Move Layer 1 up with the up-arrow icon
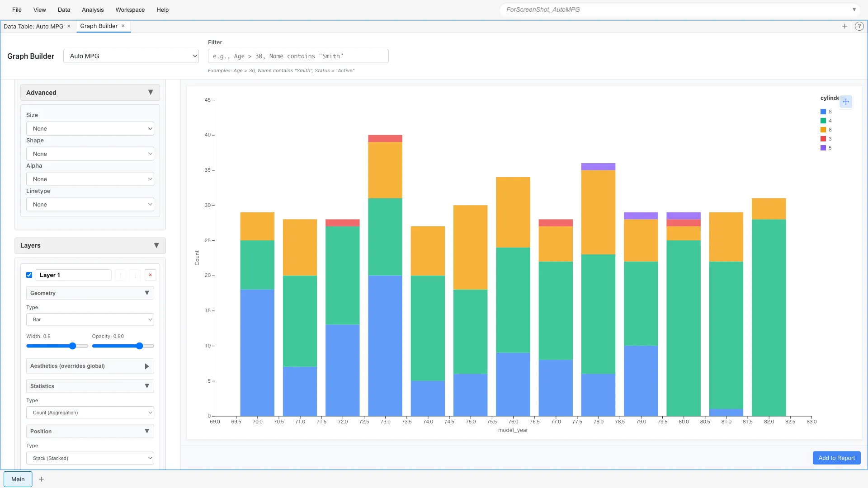Viewport: 868px width, 488px height. (120, 275)
